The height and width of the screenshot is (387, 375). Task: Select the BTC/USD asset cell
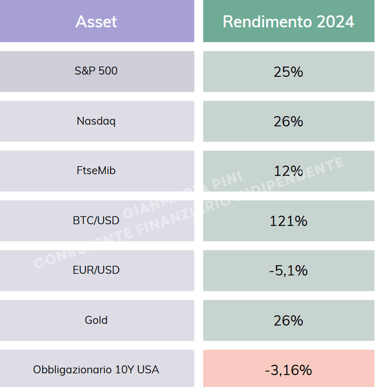tap(97, 221)
